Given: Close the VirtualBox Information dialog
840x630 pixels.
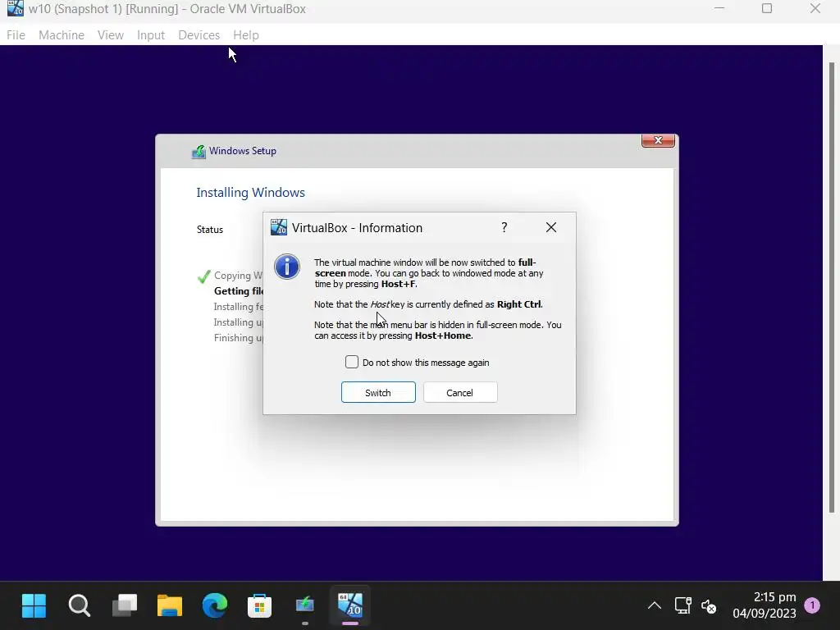Looking at the screenshot, I should click(x=551, y=228).
